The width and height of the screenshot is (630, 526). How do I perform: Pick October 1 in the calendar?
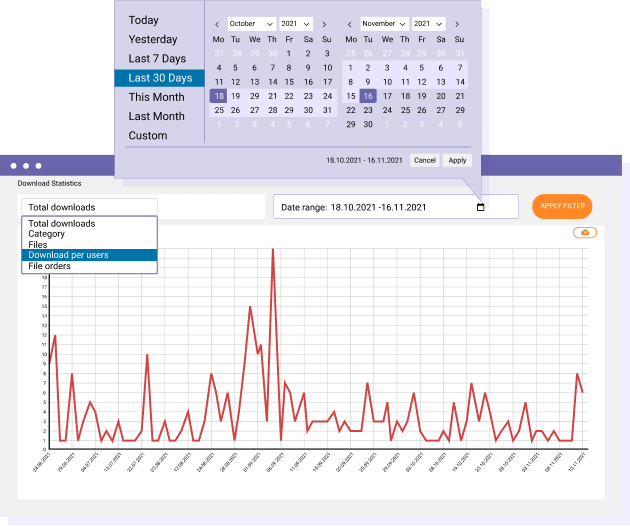point(288,53)
